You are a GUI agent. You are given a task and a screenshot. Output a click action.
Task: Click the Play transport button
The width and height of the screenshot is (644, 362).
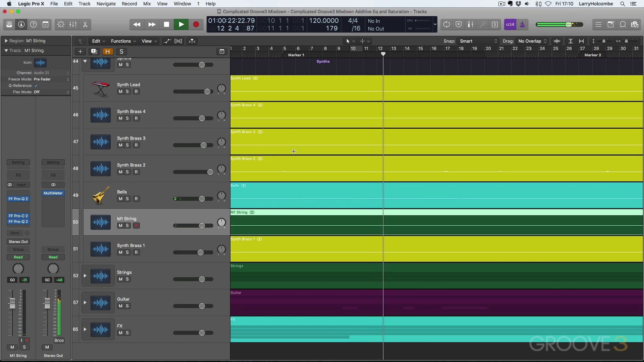[181, 25]
